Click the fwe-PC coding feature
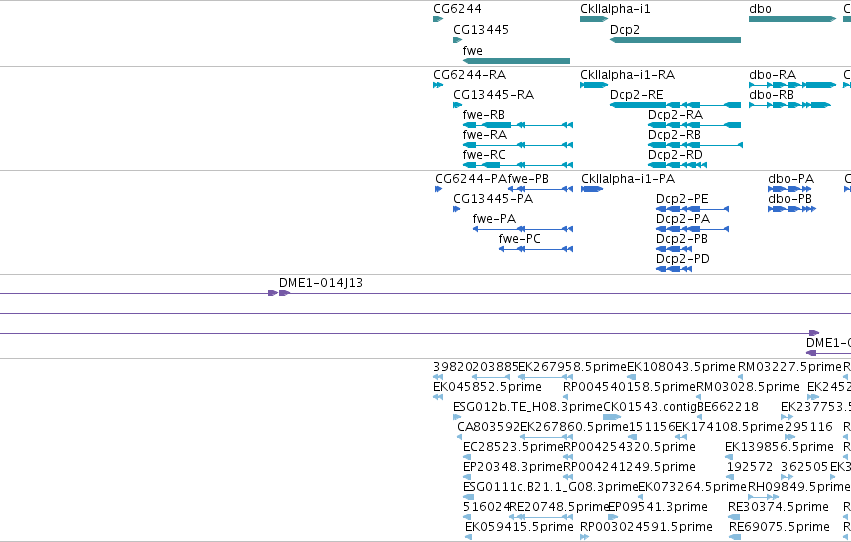The width and height of the screenshot is (851, 542). pos(536,249)
